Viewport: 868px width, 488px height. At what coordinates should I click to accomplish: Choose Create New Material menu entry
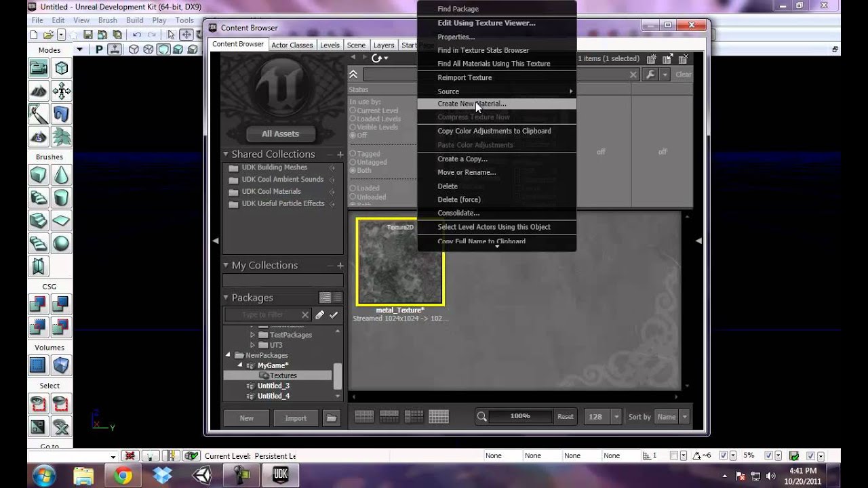[496, 104]
